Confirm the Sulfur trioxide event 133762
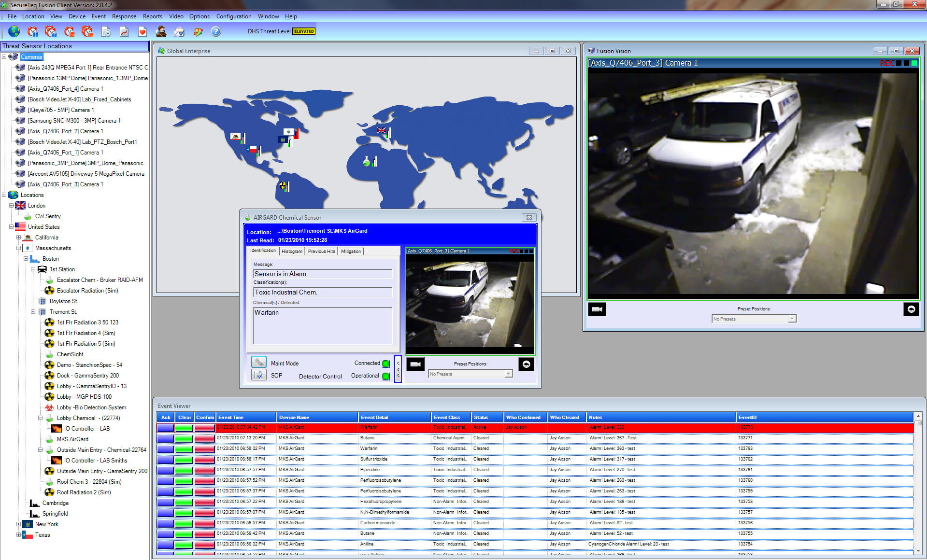 [204, 460]
